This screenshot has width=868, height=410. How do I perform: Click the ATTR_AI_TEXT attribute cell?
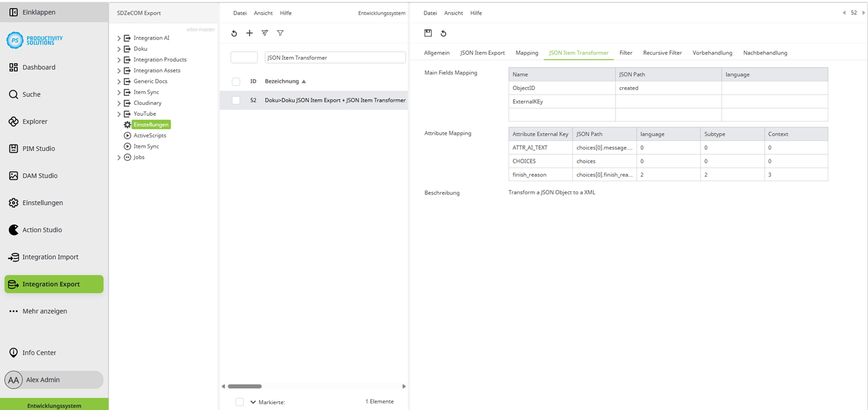click(541, 148)
